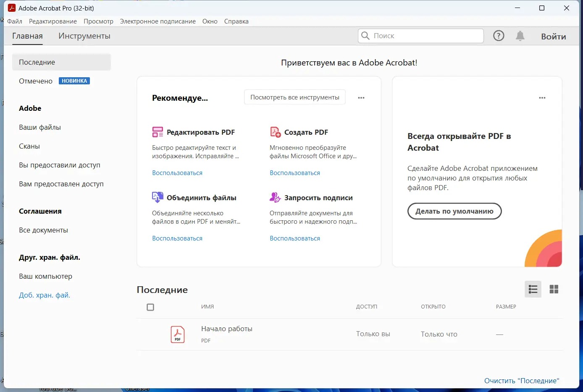Image resolution: width=583 pixels, height=392 pixels.
Task: Switch recent files to grid view
Action: click(554, 289)
